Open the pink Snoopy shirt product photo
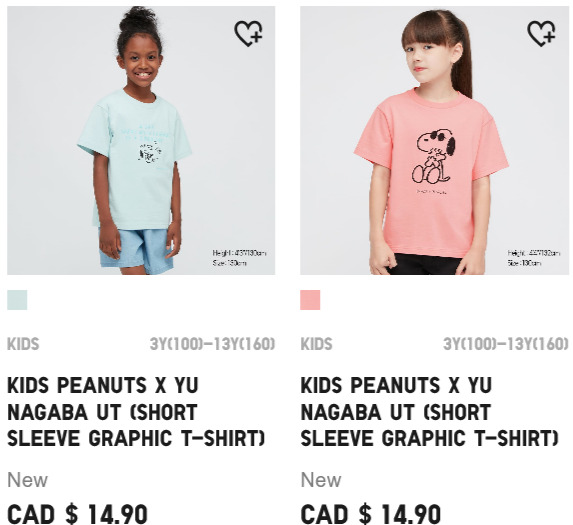Image resolution: width=573 pixels, height=525 pixels. (x=435, y=140)
